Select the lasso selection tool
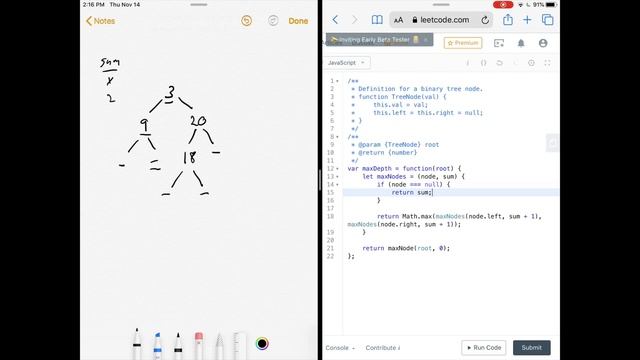The image size is (640, 360). coord(220,346)
